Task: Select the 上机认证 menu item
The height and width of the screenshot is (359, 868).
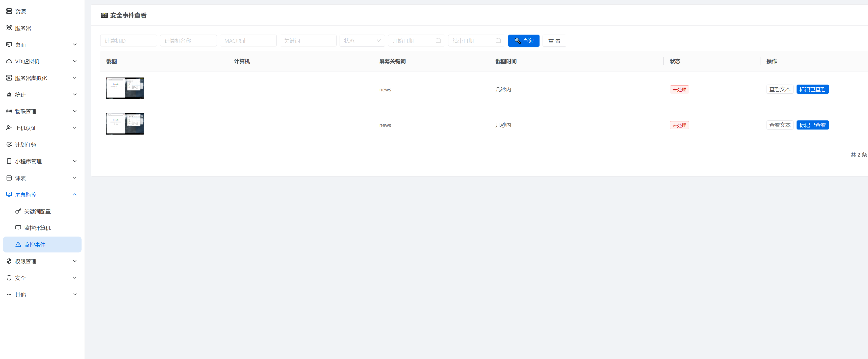Action: pos(25,128)
